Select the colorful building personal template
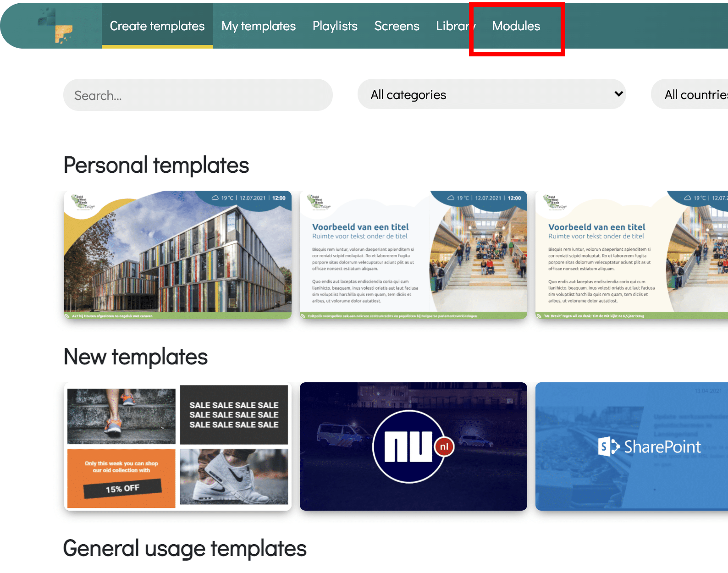Image resolution: width=728 pixels, height=573 pixels. point(178,255)
